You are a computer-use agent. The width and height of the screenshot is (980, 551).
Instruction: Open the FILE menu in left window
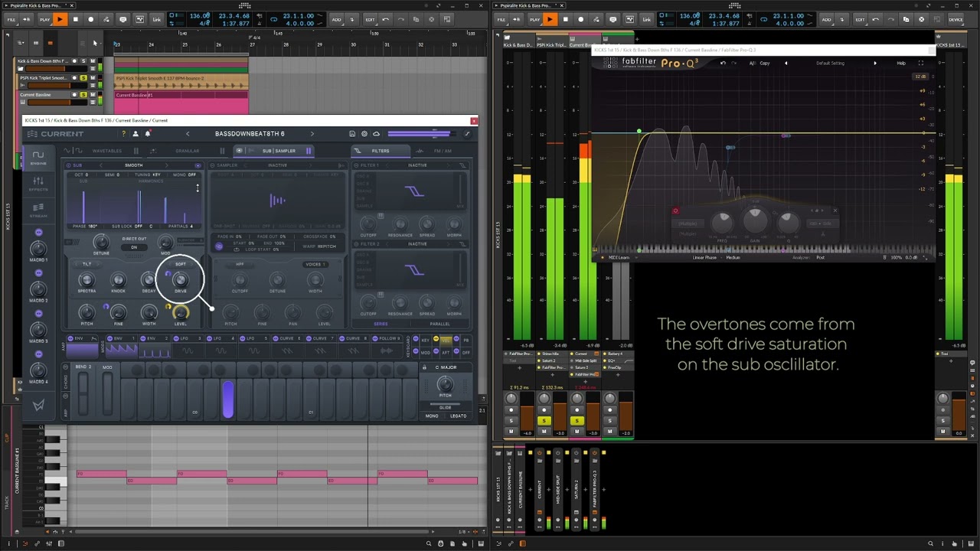(11, 19)
